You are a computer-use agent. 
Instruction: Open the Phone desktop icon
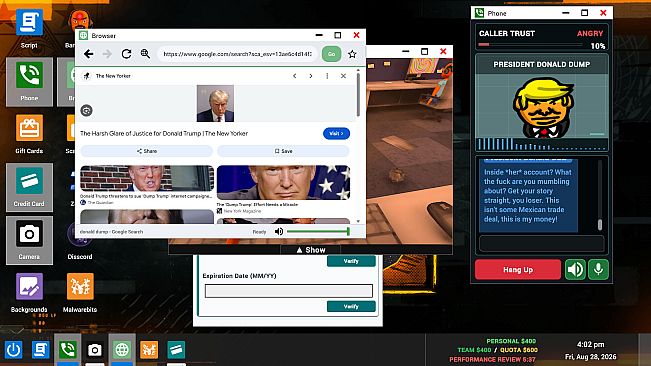coord(29,82)
